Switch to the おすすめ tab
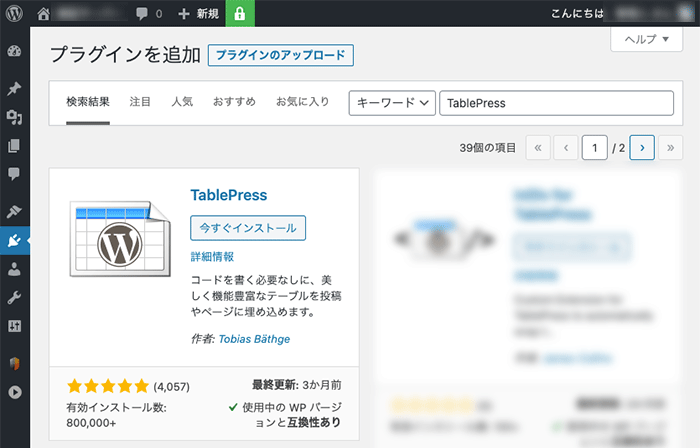Screen dimensions: 700x448 pos(234,102)
